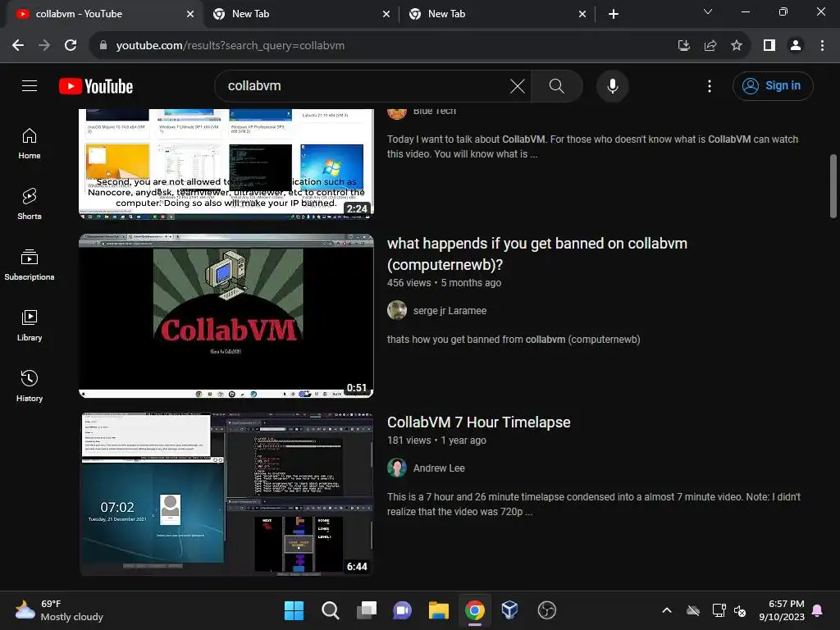Open History in the sidebar
The height and width of the screenshot is (630, 840).
[x=30, y=386]
